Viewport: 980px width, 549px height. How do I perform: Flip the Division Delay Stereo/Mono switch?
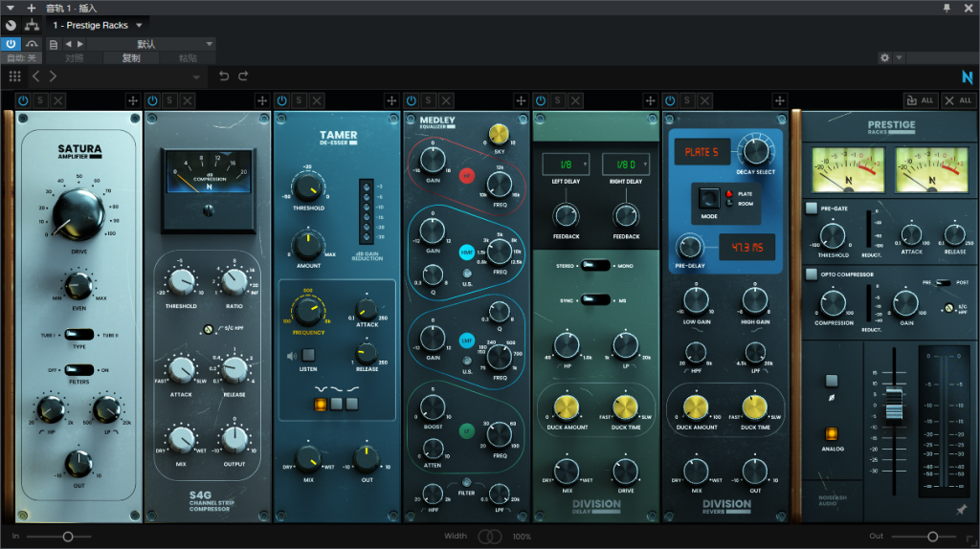595,266
